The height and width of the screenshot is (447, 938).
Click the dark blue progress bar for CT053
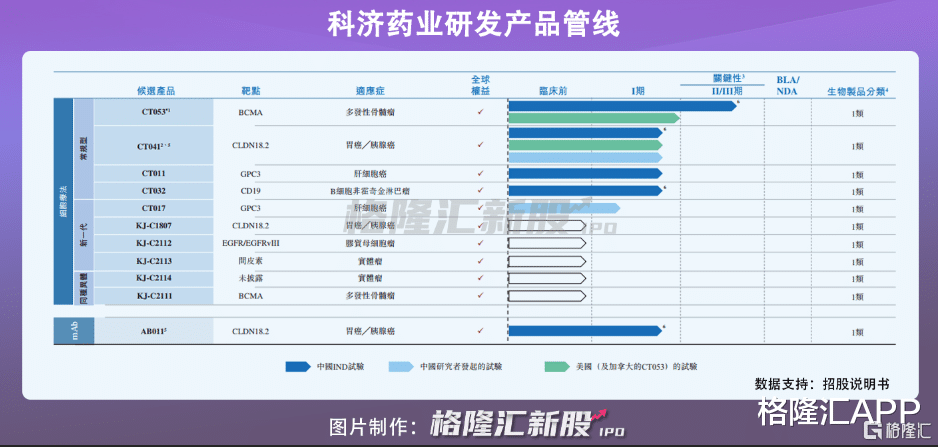623,106
